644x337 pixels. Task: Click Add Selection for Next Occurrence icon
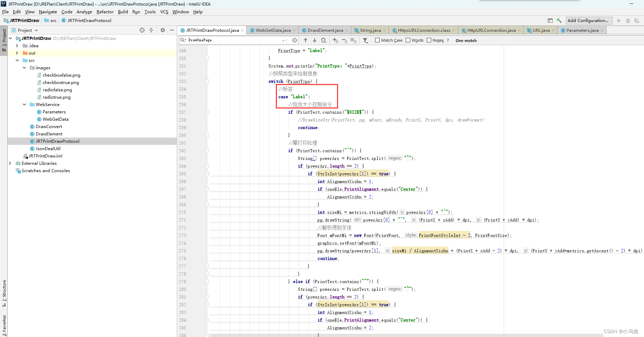coord(335,40)
